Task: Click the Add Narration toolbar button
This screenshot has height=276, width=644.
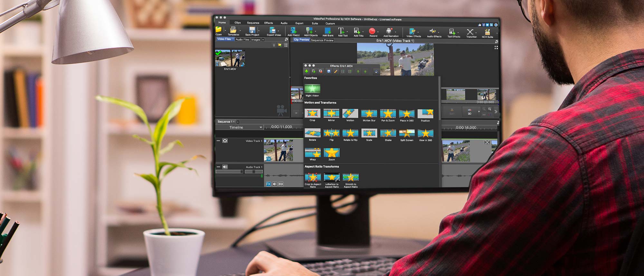Action: click(x=391, y=32)
